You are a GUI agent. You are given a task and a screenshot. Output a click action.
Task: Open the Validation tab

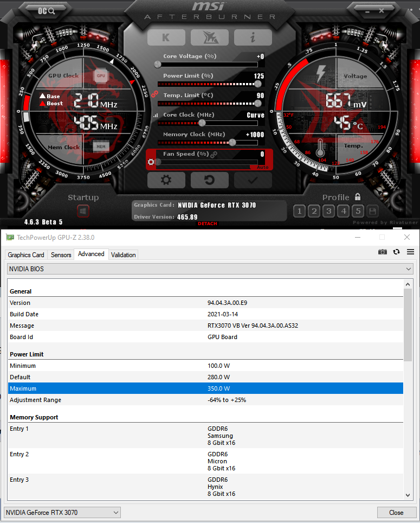point(123,255)
